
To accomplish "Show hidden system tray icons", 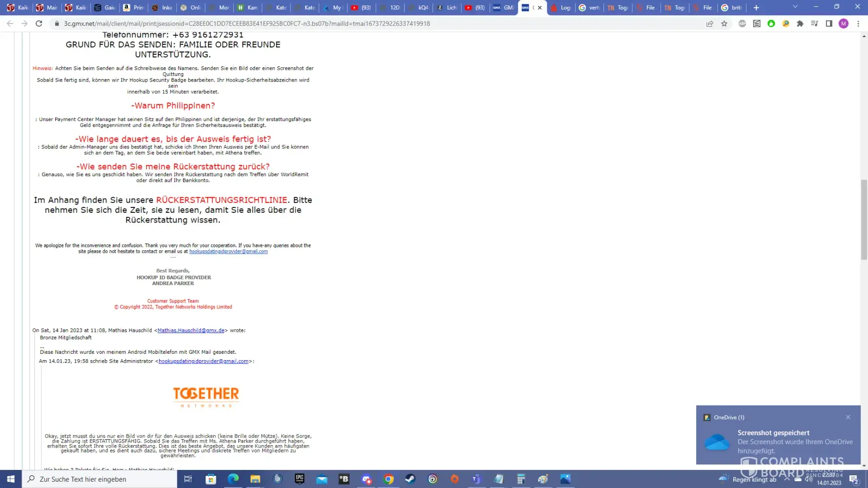I will pos(787,479).
